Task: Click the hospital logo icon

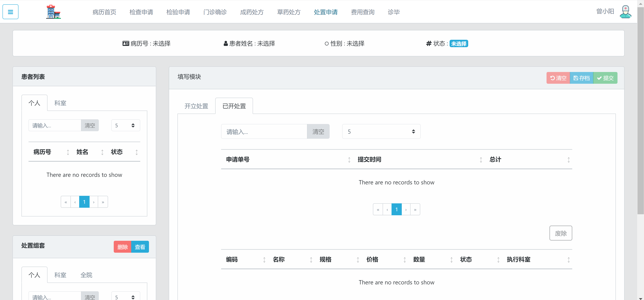Action: pos(53,12)
